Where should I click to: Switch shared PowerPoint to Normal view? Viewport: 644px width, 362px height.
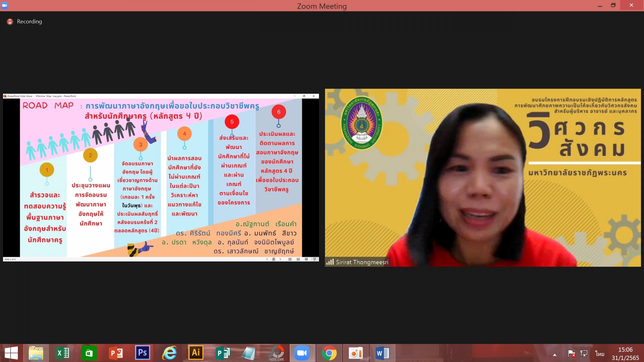290,259
